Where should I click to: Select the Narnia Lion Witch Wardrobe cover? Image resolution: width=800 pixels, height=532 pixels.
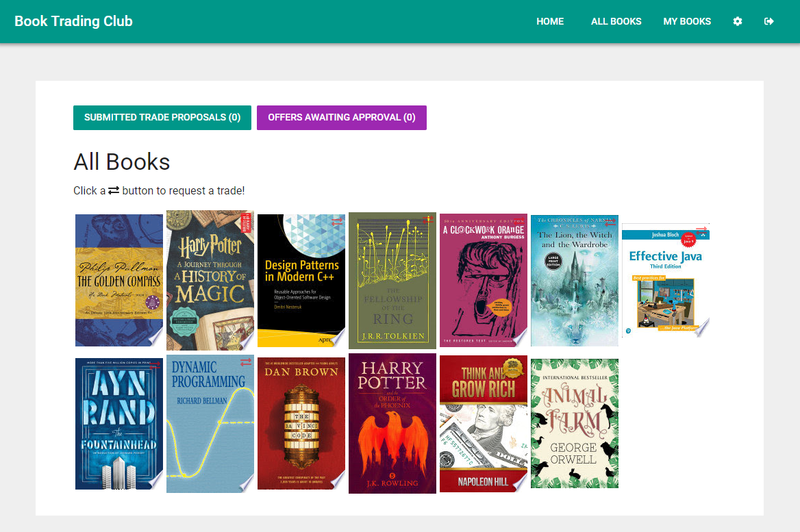(x=575, y=281)
